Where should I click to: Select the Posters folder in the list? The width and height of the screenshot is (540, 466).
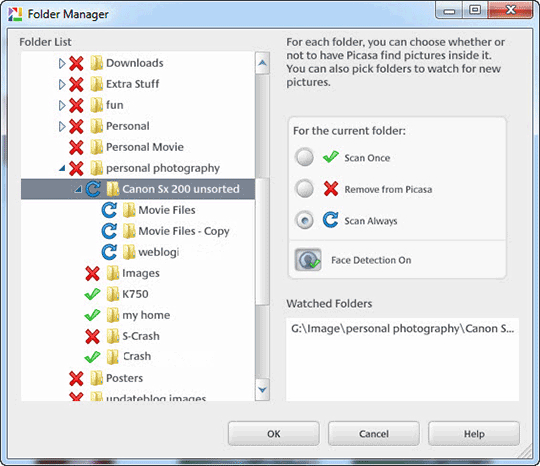coord(124,378)
